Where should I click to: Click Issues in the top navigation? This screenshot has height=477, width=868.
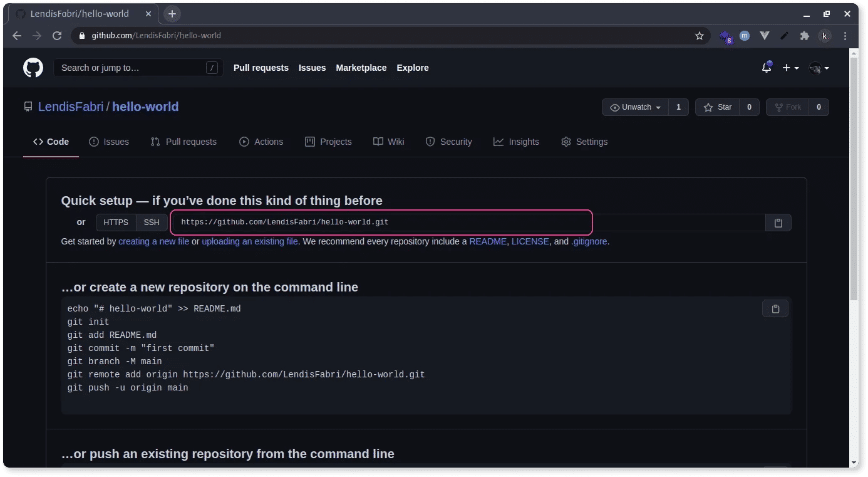tap(312, 68)
